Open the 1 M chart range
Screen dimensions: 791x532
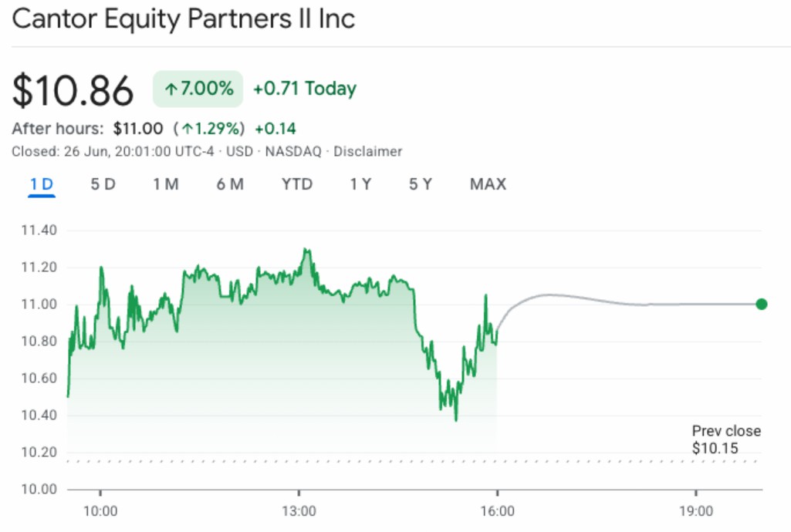[166, 184]
